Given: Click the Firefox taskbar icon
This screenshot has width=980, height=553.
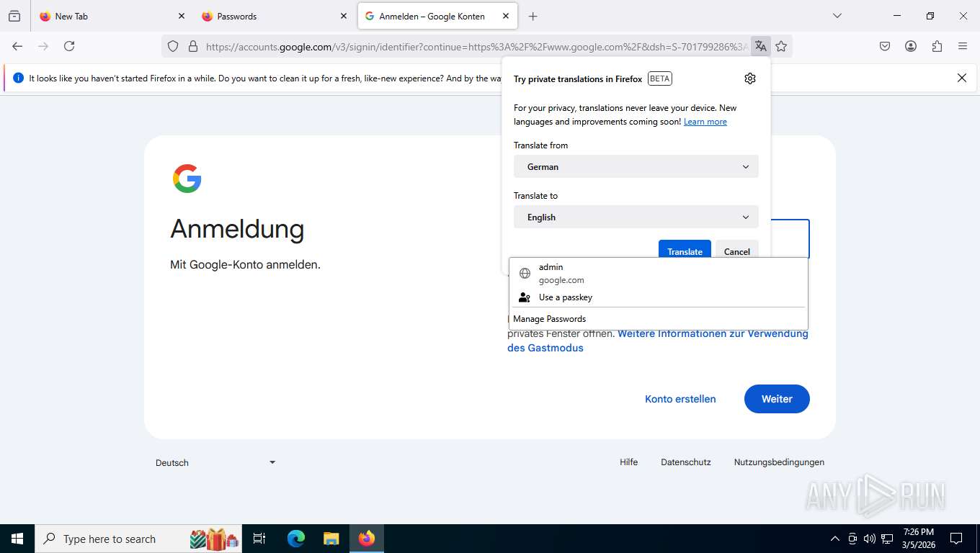Looking at the screenshot, I should [367, 539].
